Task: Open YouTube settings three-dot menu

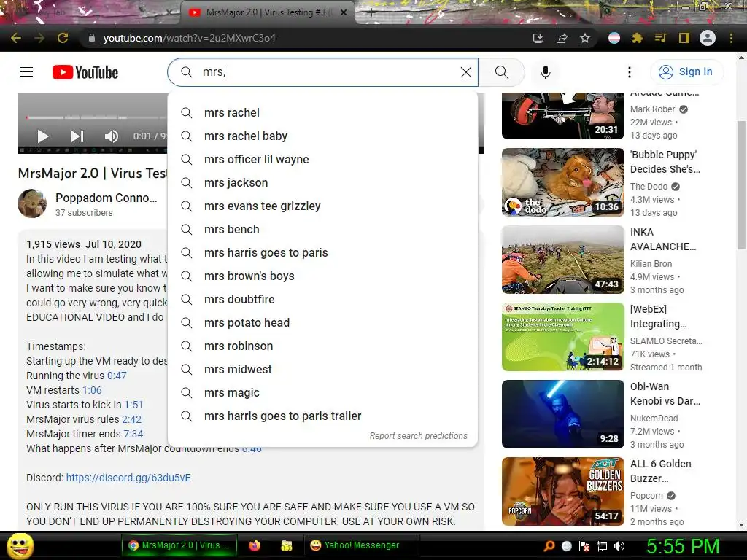Action: (630, 72)
